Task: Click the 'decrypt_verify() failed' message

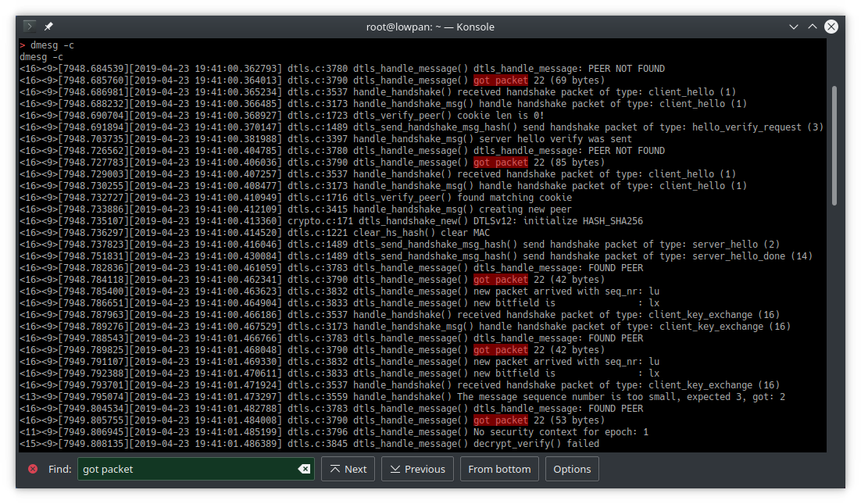Action: click(x=536, y=444)
